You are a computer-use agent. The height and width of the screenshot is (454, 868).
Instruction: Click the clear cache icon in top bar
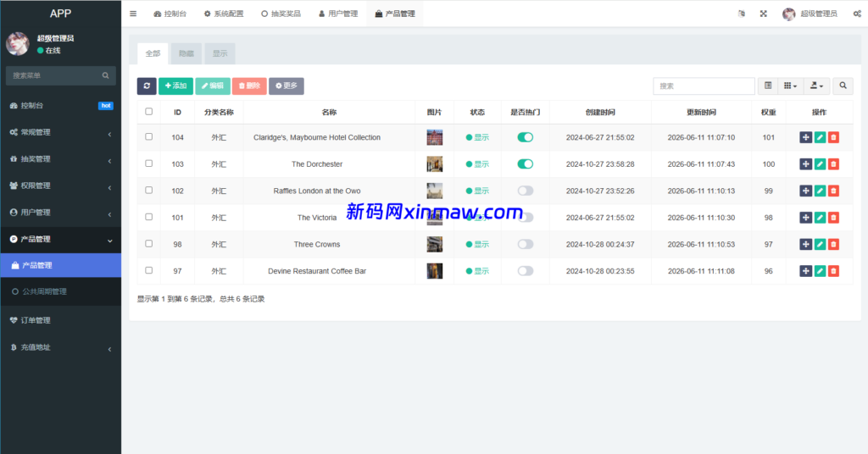tap(741, 14)
